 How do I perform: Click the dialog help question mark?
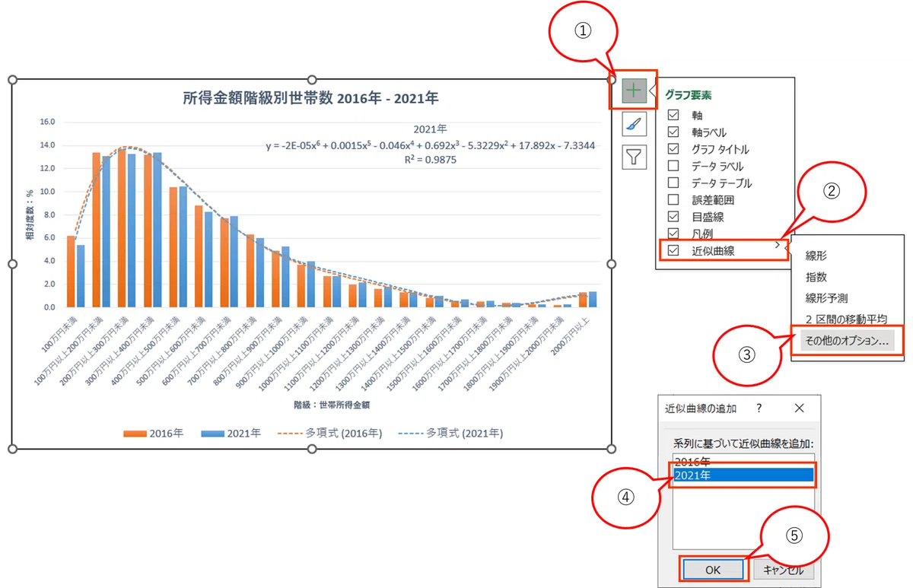[759, 408]
